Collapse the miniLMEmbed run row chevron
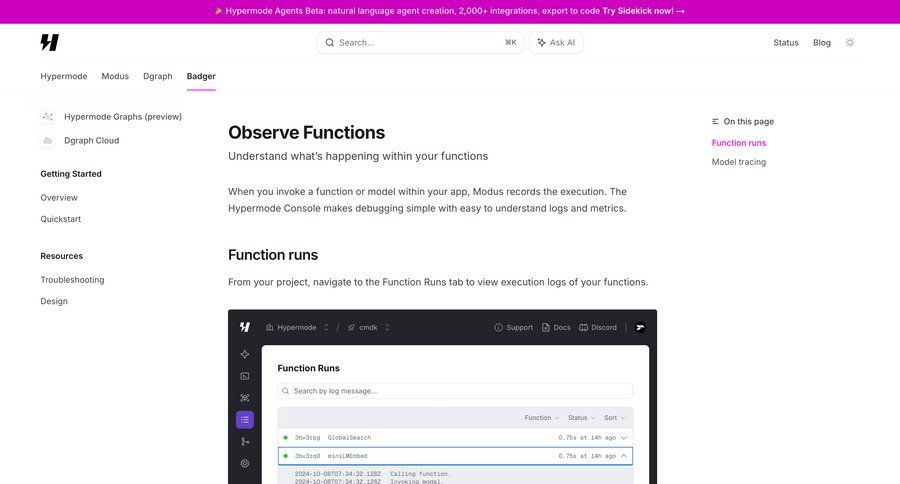This screenshot has height=484, width=900. (x=624, y=456)
